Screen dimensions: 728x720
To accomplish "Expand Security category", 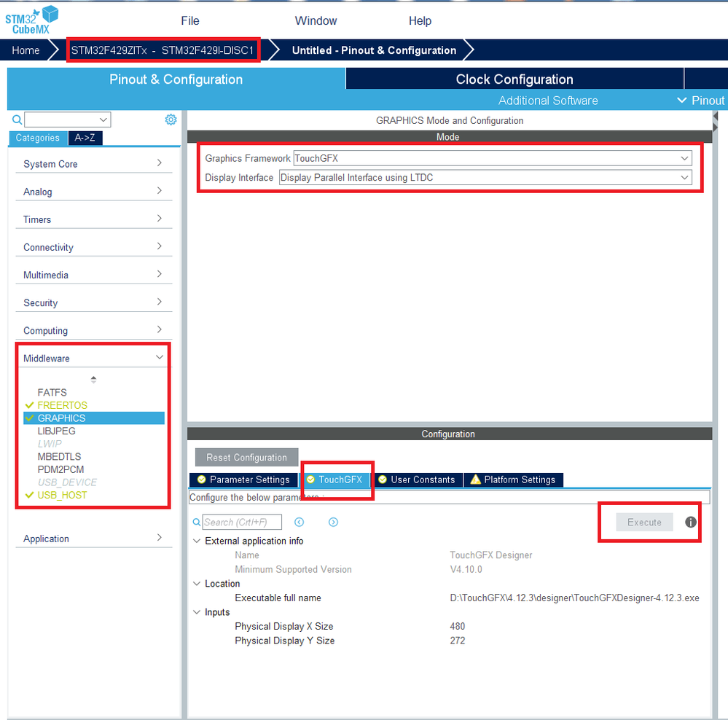I will (94, 302).
